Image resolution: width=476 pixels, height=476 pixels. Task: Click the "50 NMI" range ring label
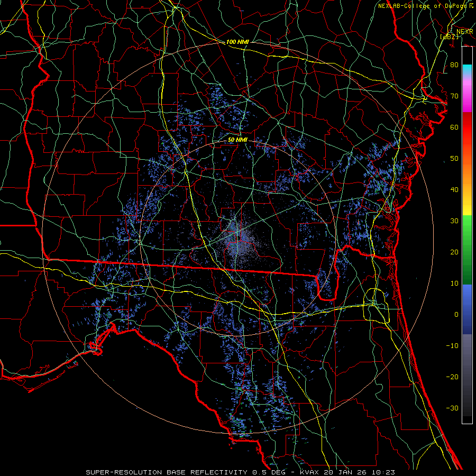coord(237,140)
